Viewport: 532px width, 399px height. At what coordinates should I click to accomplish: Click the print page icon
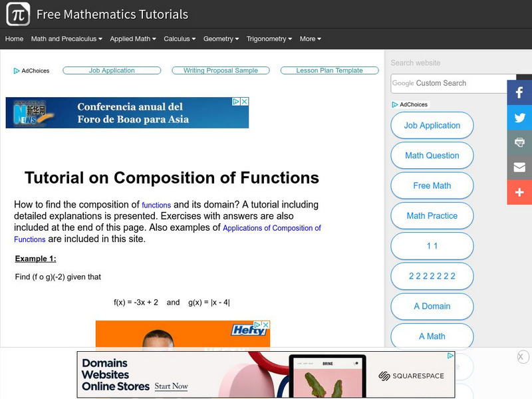[x=519, y=142]
